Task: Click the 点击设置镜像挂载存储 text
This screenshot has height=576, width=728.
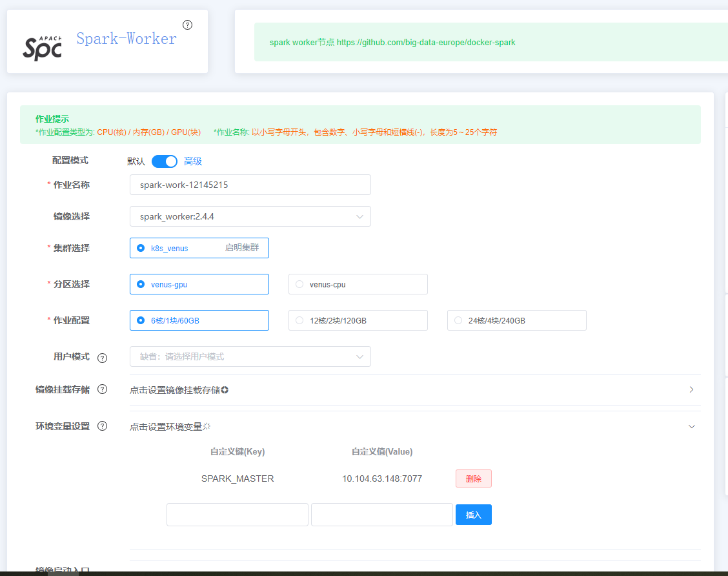Action: click(x=175, y=390)
